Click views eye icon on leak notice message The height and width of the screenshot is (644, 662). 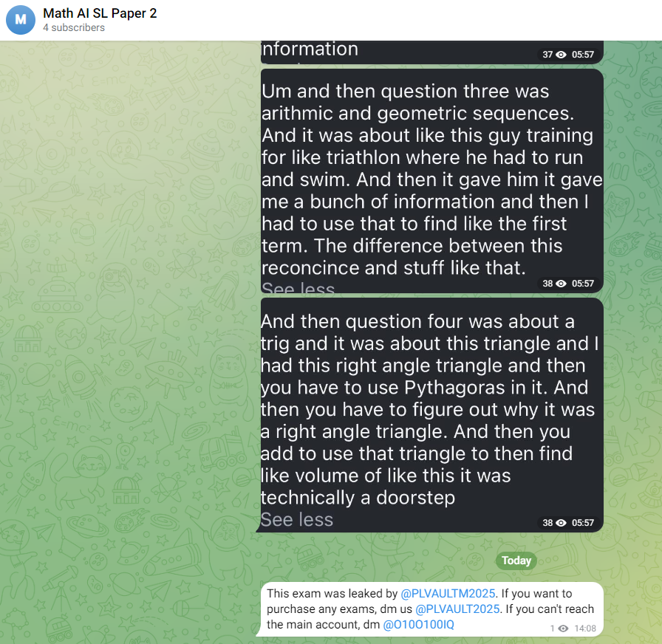(x=563, y=628)
